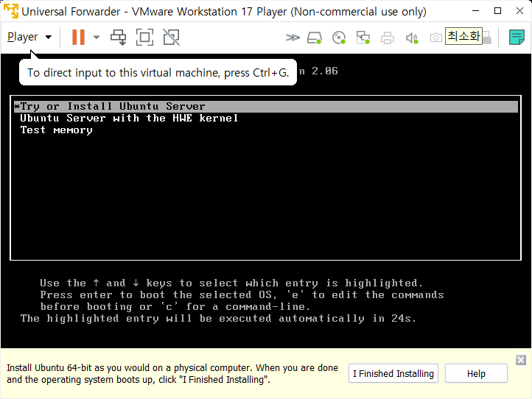Expand the power options dropdown arrow
The width and height of the screenshot is (532, 399).
(x=97, y=37)
